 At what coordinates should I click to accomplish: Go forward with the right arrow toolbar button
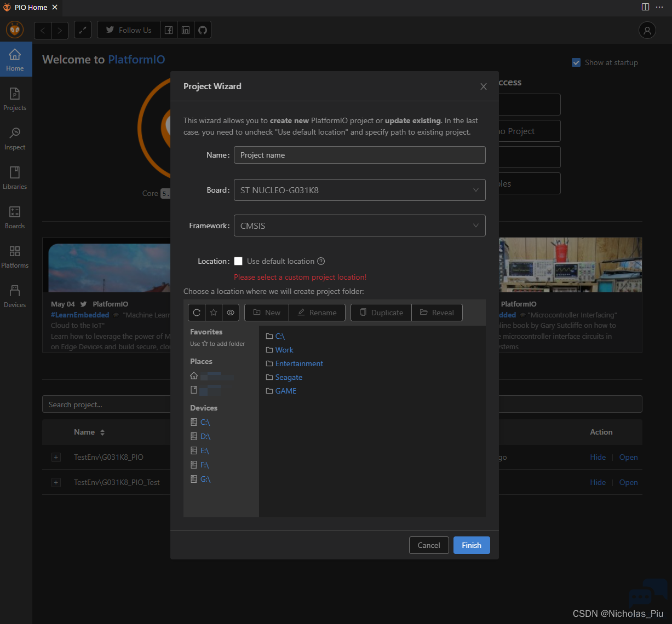[60, 30]
